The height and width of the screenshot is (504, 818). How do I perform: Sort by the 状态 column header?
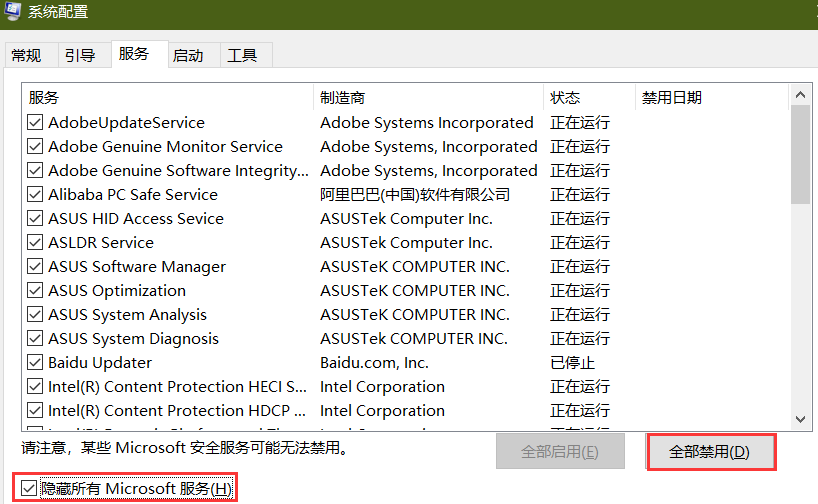[x=590, y=98]
